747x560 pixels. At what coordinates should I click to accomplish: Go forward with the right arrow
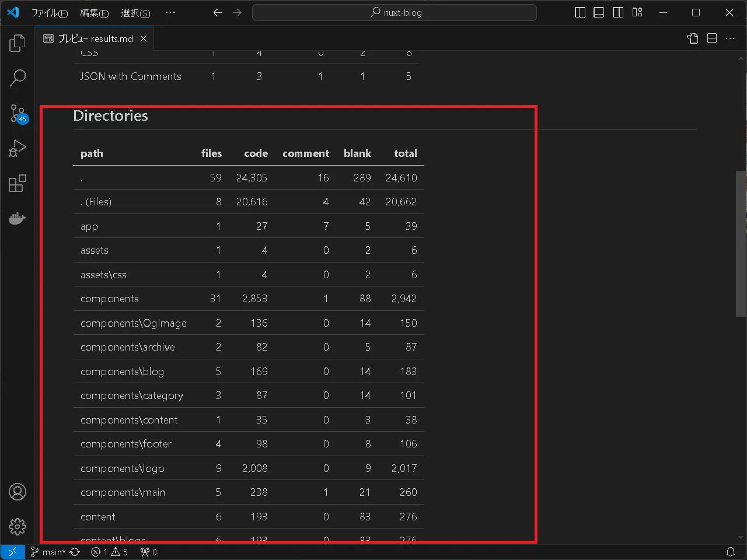(x=237, y=12)
